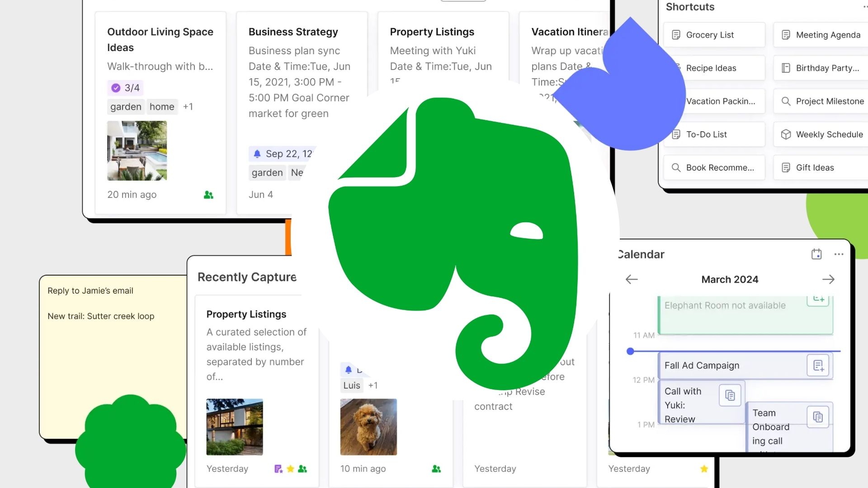Open the Meeting Agenda shortcut
868x488 pixels.
(x=821, y=35)
